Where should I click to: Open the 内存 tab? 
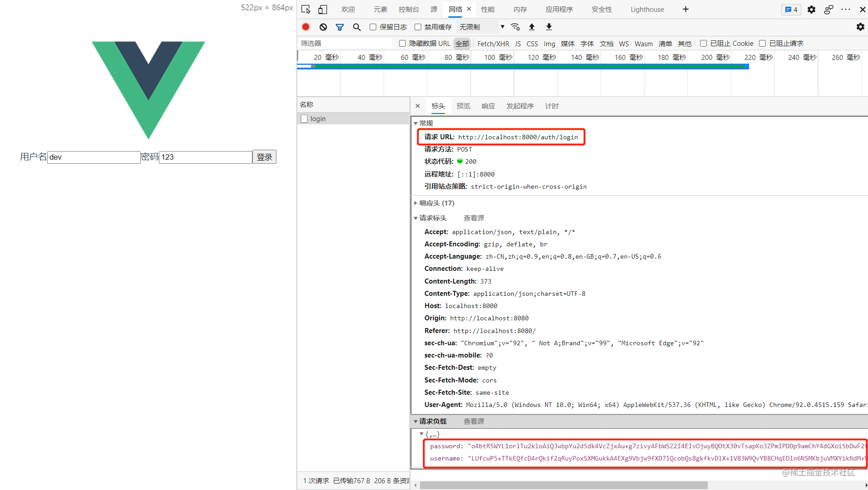click(x=520, y=10)
